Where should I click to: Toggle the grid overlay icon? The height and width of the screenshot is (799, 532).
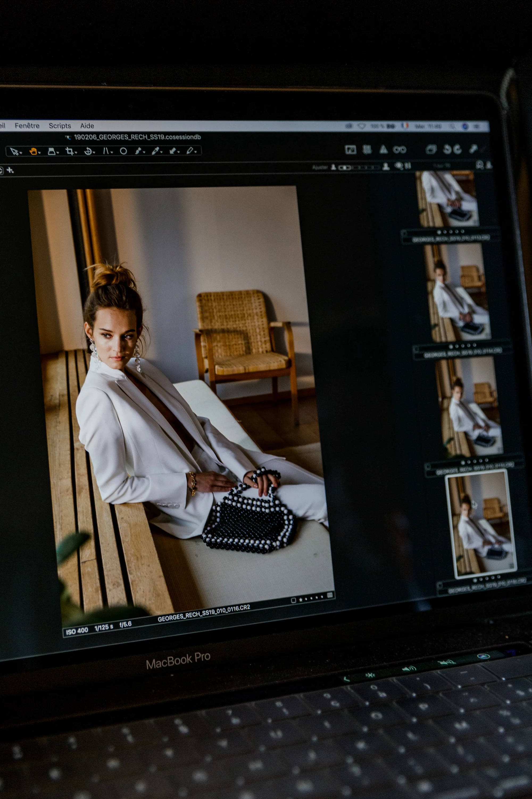coord(367,149)
